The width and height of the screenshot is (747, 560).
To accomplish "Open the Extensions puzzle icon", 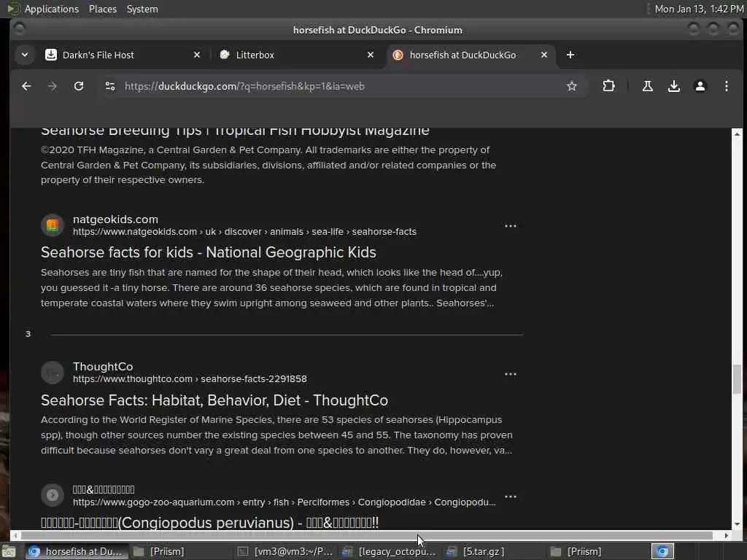I will point(608,86).
